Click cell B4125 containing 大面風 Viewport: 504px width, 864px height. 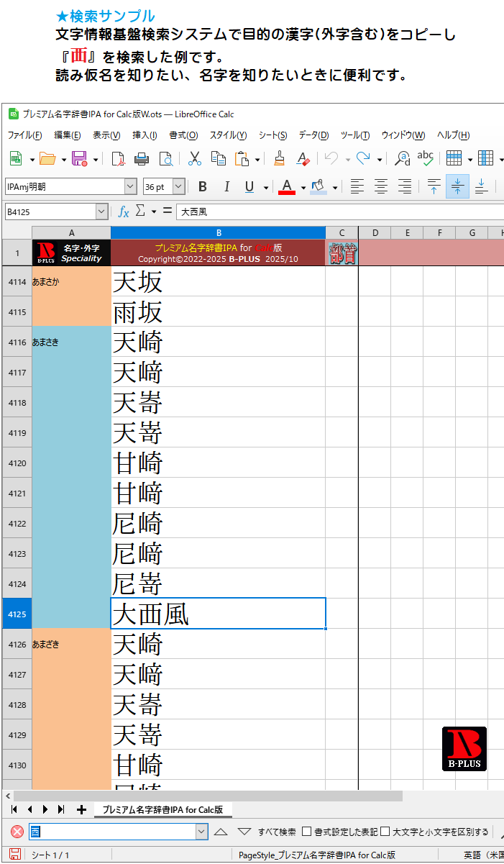[218, 614]
